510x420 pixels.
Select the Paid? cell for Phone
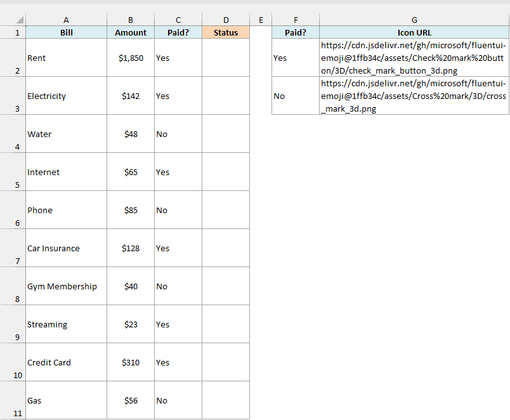pyautogui.click(x=178, y=210)
